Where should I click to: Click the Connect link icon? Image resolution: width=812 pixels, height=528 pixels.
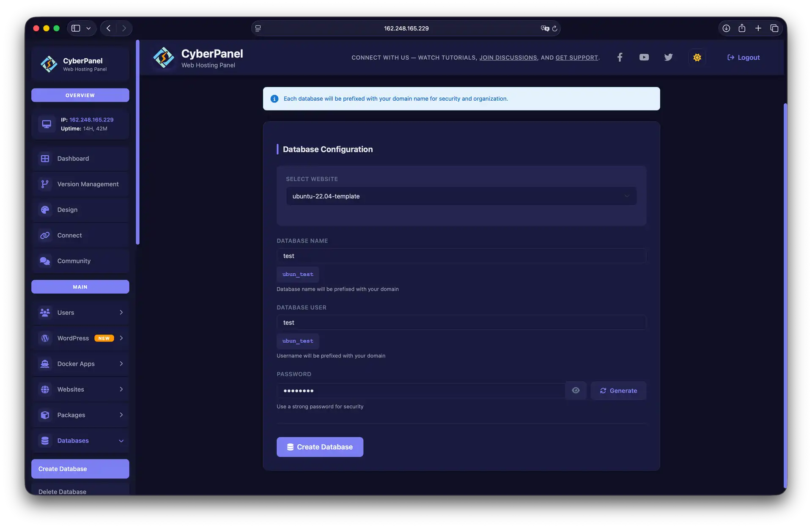pos(45,235)
